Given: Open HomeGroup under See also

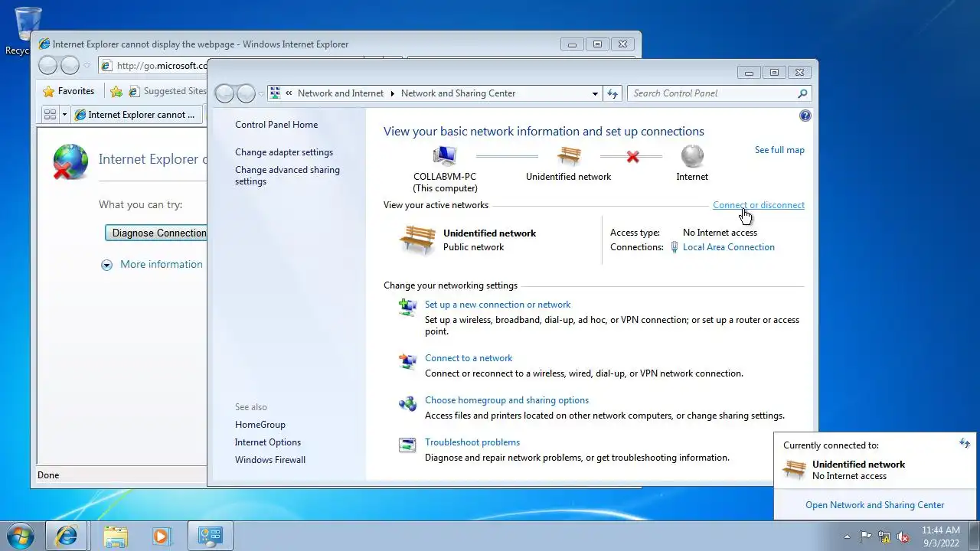Looking at the screenshot, I should click(x=260, y=425).
